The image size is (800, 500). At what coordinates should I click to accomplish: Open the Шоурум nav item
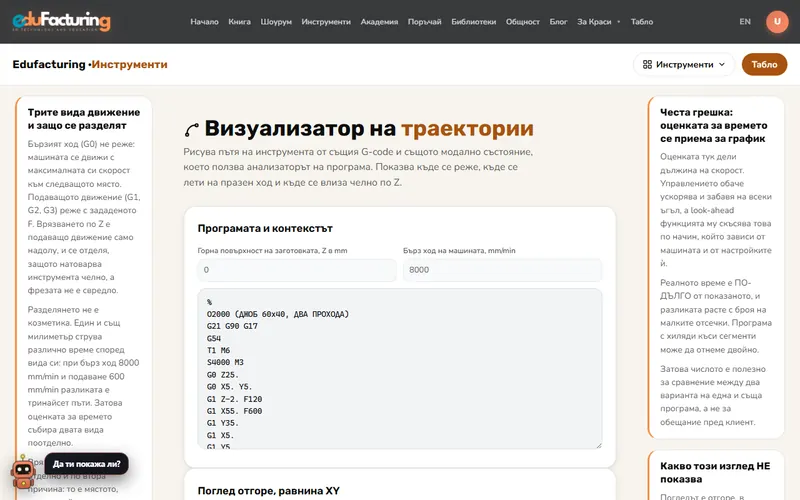276,22
